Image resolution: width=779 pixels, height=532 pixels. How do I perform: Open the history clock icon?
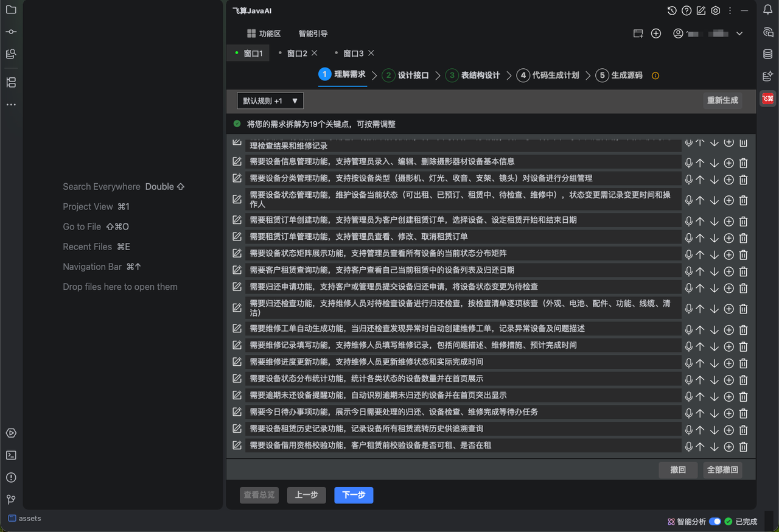tap(672, 10)
